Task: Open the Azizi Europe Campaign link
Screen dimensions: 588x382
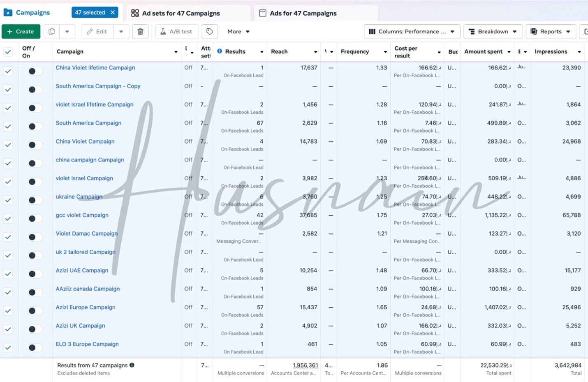Action: click(86, 307)
